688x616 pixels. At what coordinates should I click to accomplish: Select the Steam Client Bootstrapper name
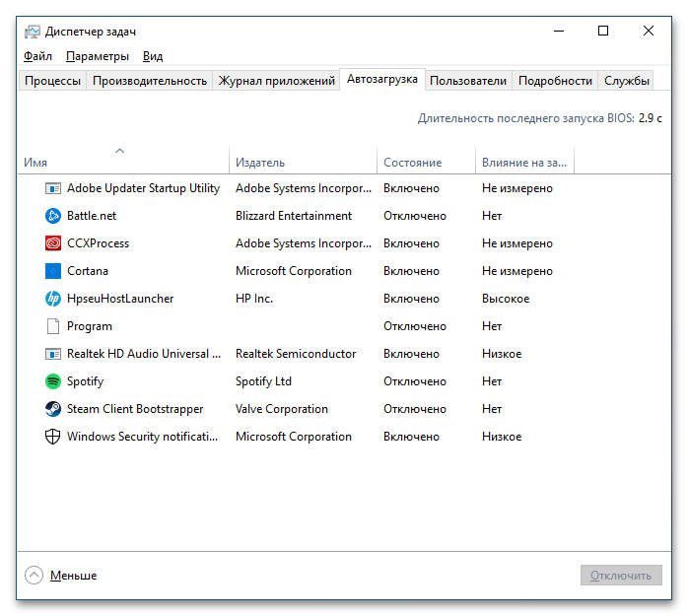tap(135, 409)
